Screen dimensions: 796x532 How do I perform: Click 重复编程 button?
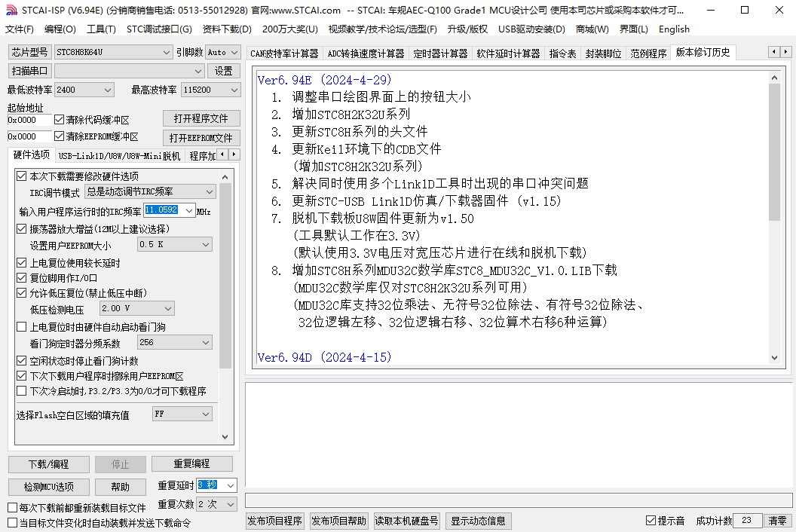[192, 463]
